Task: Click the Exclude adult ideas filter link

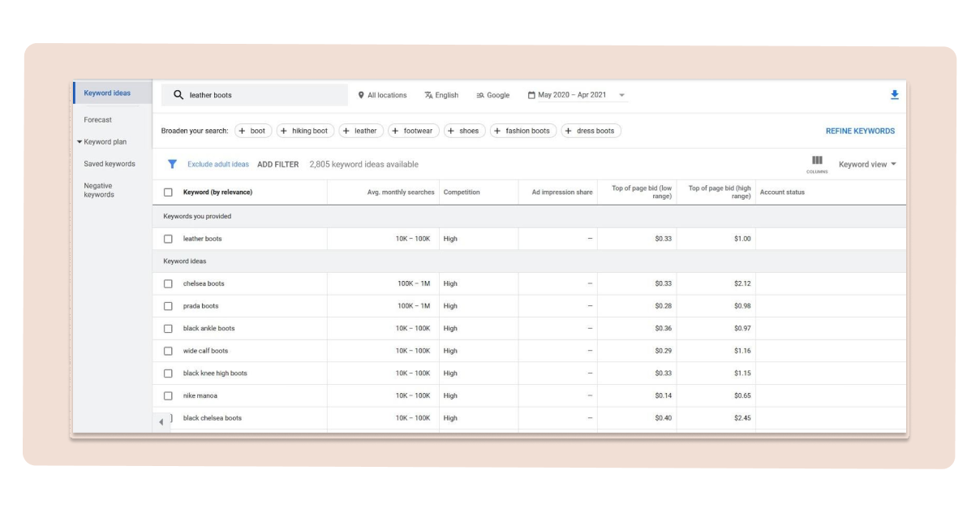Action: point(218,164)
